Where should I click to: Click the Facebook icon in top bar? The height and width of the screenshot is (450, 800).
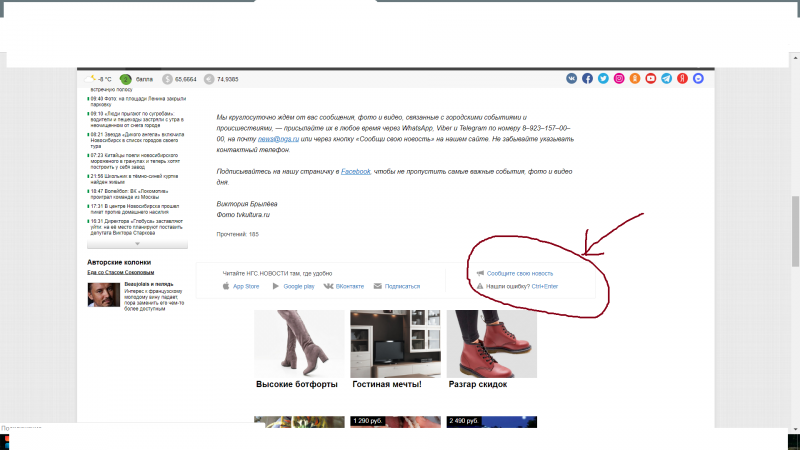pos(588,78)
